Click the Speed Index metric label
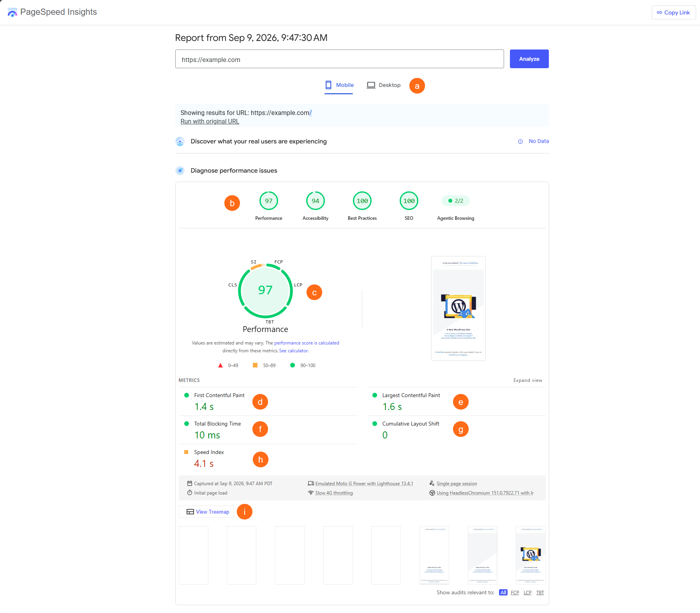 (209, 452)
